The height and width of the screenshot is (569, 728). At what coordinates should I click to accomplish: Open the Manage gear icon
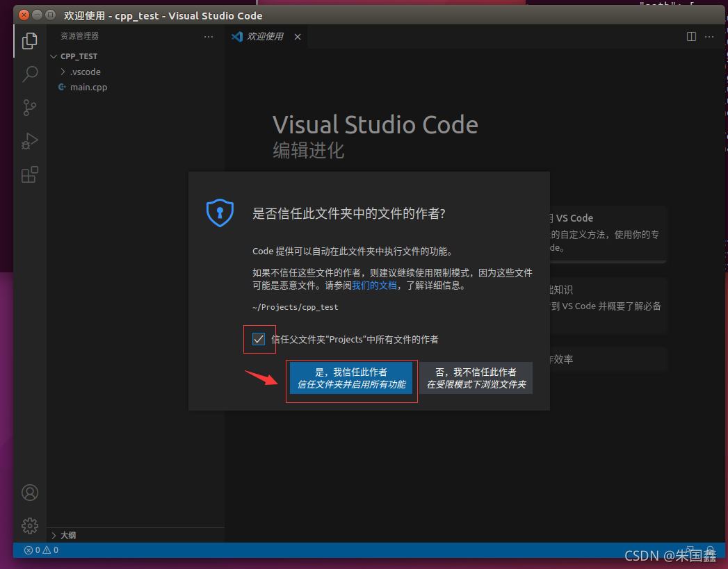[30, 526]
